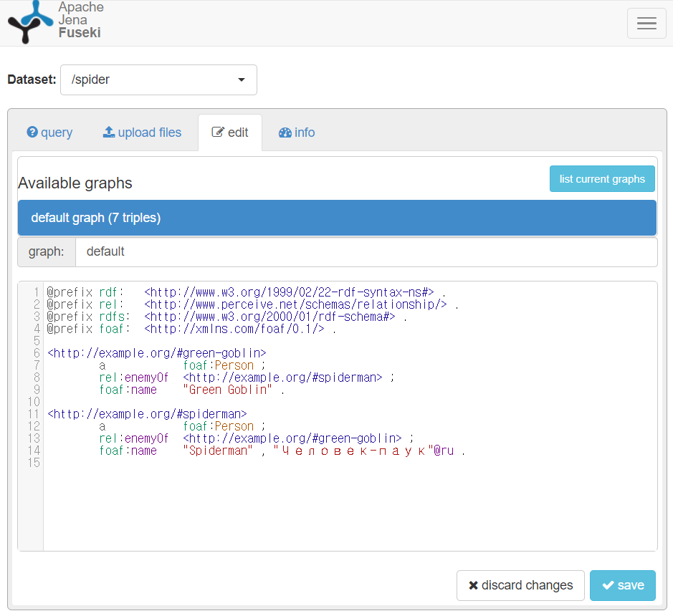673x616 pixels.
Task: Click the Russian @ru name literal
Action: [x=363, y=451]
